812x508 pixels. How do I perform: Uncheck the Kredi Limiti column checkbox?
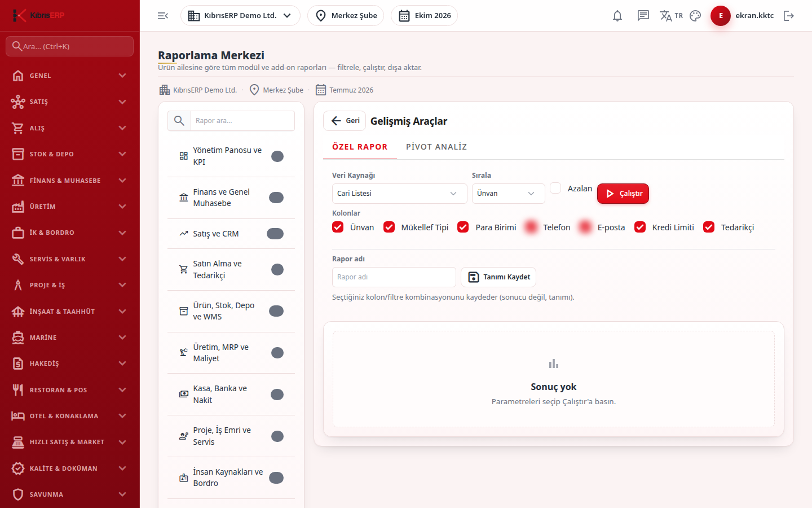tap(640, 227)
